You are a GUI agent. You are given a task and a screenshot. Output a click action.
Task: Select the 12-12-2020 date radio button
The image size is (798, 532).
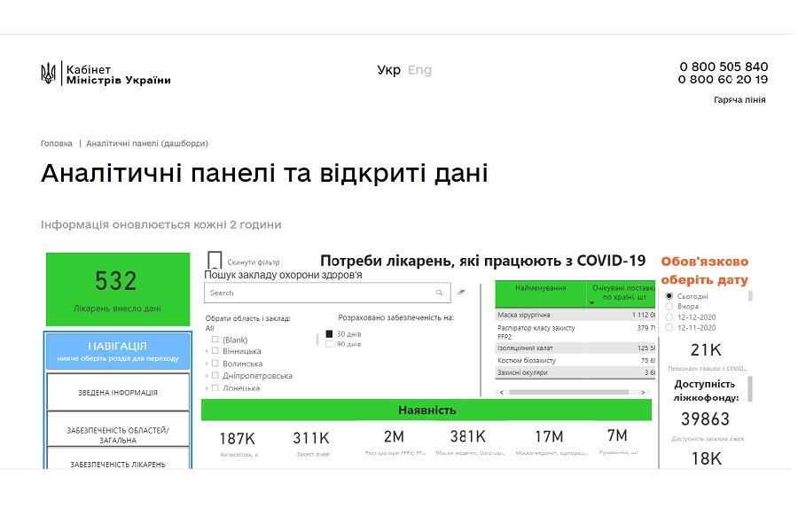tap(669, 317)
